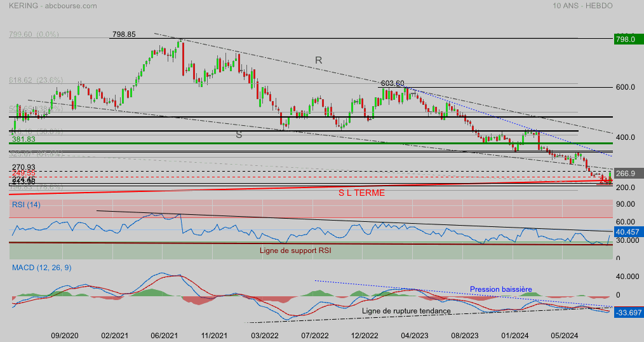
Task: Click the Ligne de rupture tendance annotation
Action: click(x=406, y=311)
